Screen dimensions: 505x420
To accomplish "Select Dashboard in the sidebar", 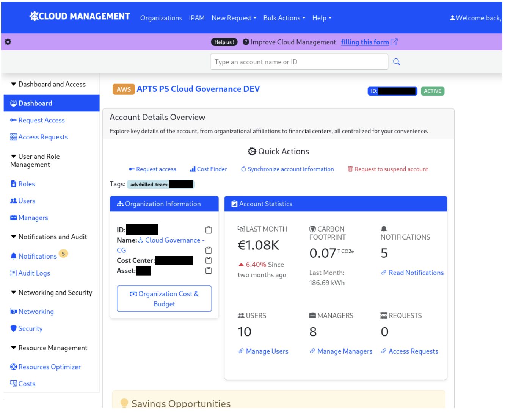I will (x=52, y=103).
